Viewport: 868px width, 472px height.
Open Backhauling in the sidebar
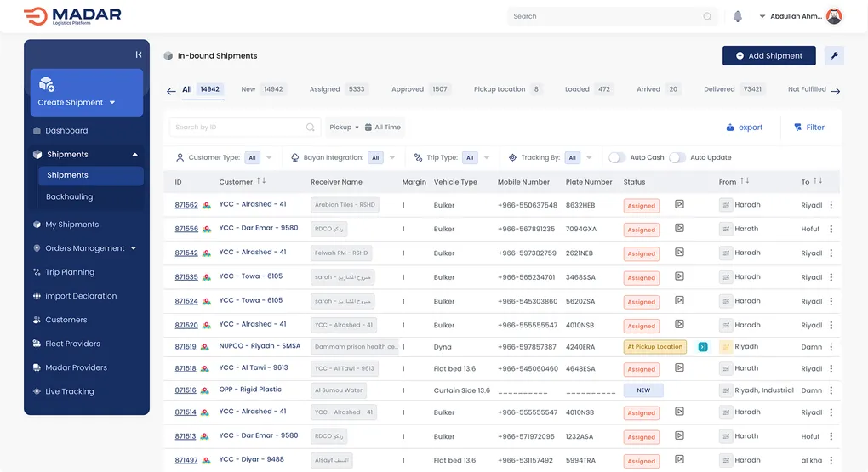[x=69, y=196]
